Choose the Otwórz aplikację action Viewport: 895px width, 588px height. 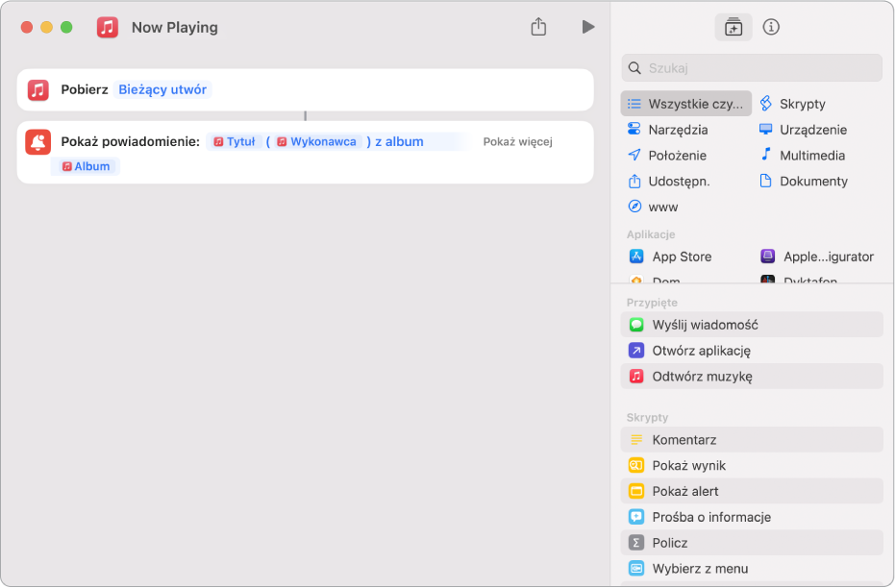(752, 350)
